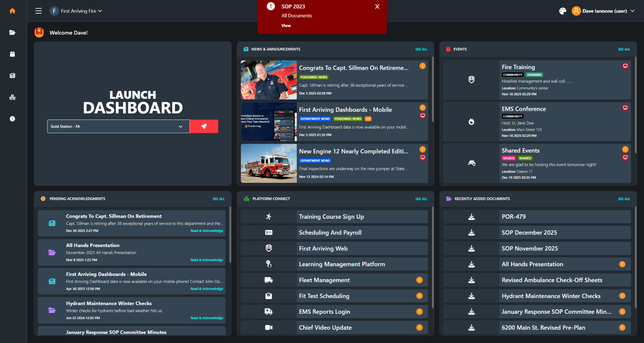Image resolution: width=644 pixels, height=343 pixels.
Task: Click View in SOP 2023 notification
Action: 286,25
